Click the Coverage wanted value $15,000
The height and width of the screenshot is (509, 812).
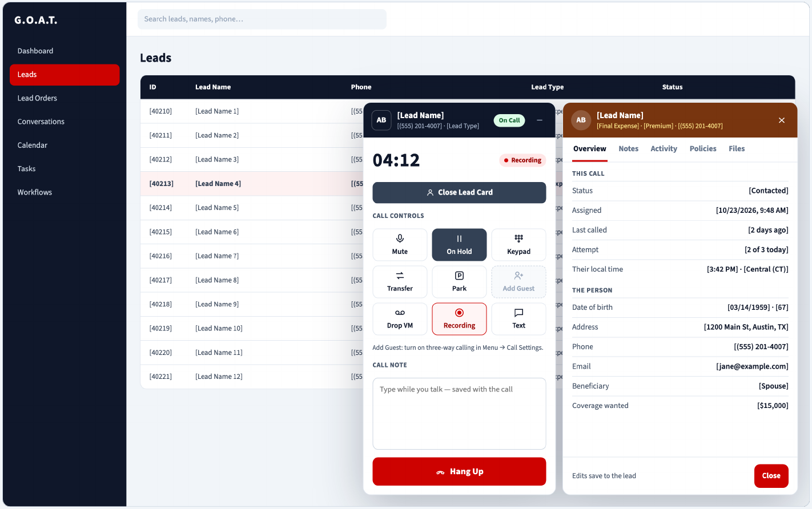[773, 406]
